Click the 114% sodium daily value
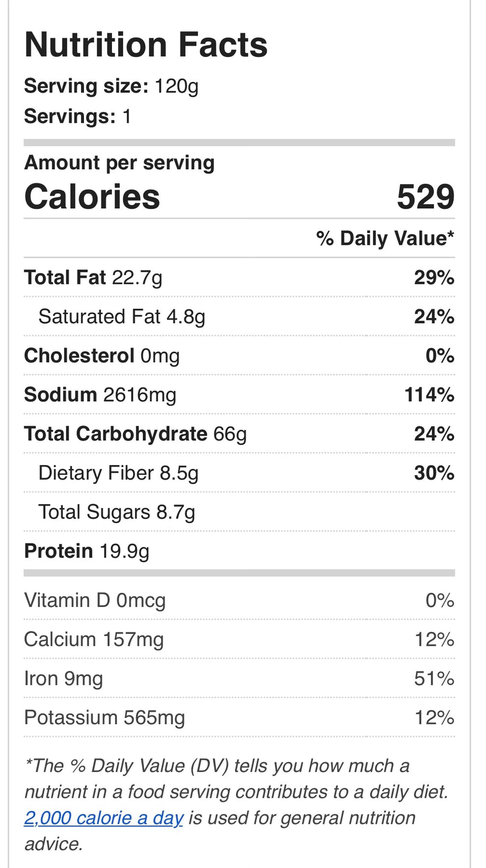 click(429, 395)
